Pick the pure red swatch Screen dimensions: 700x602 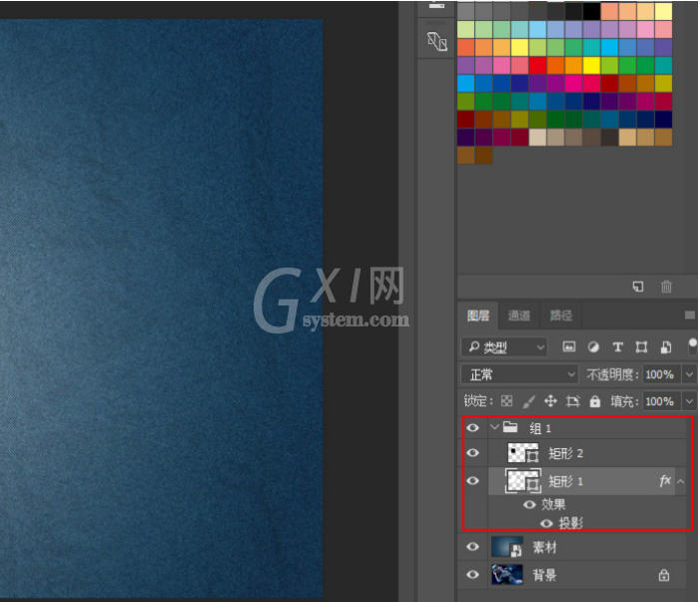(537, 65)
